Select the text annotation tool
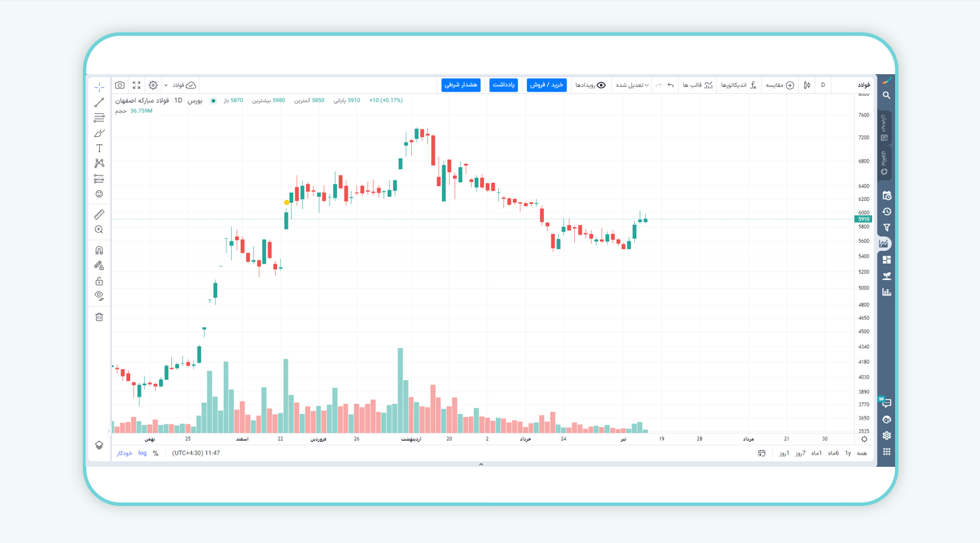980x543 pixels. [x=99, y=148]
